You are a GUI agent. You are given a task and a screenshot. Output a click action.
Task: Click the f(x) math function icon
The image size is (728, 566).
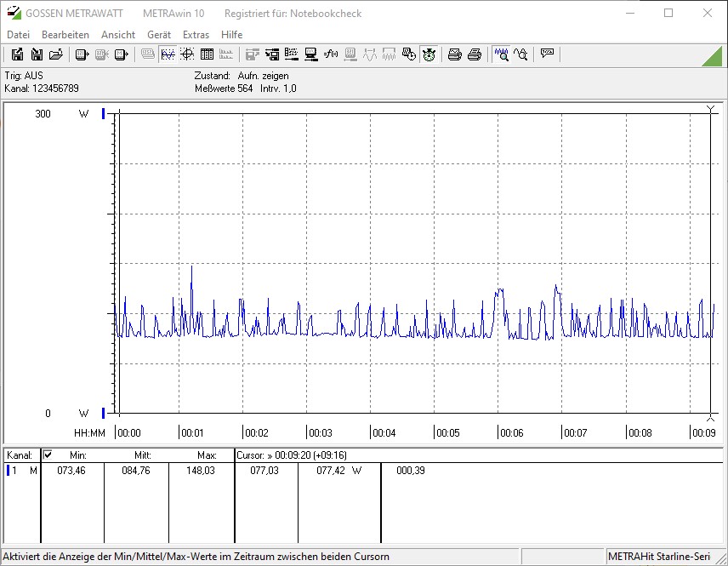click(331, 54)
